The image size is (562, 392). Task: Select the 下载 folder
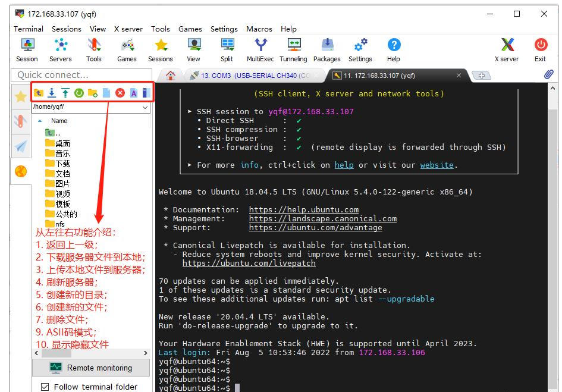pyautogui.click(x=58, y=164)
